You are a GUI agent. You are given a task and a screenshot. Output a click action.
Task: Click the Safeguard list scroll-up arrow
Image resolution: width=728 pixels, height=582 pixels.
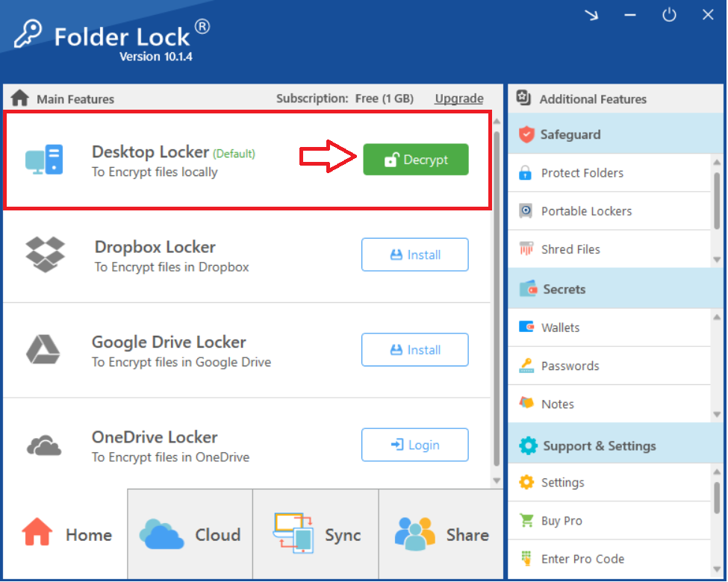[717, 162]
